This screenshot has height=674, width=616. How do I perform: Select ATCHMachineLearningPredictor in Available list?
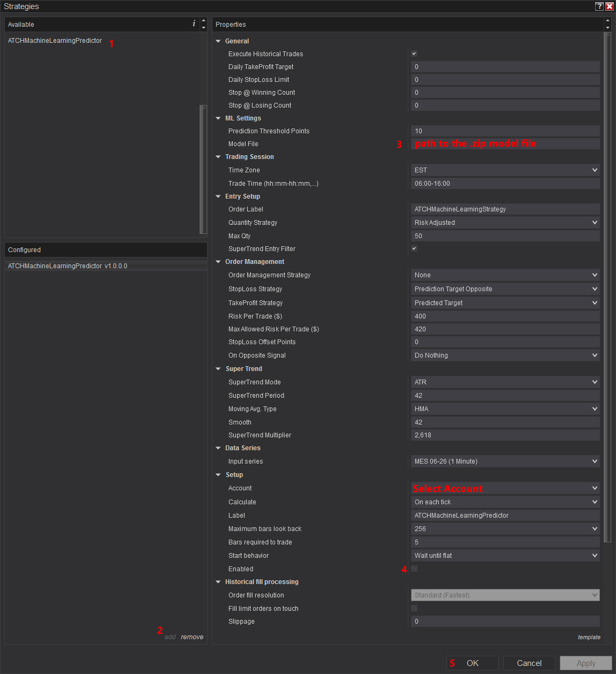click(55, 41)
